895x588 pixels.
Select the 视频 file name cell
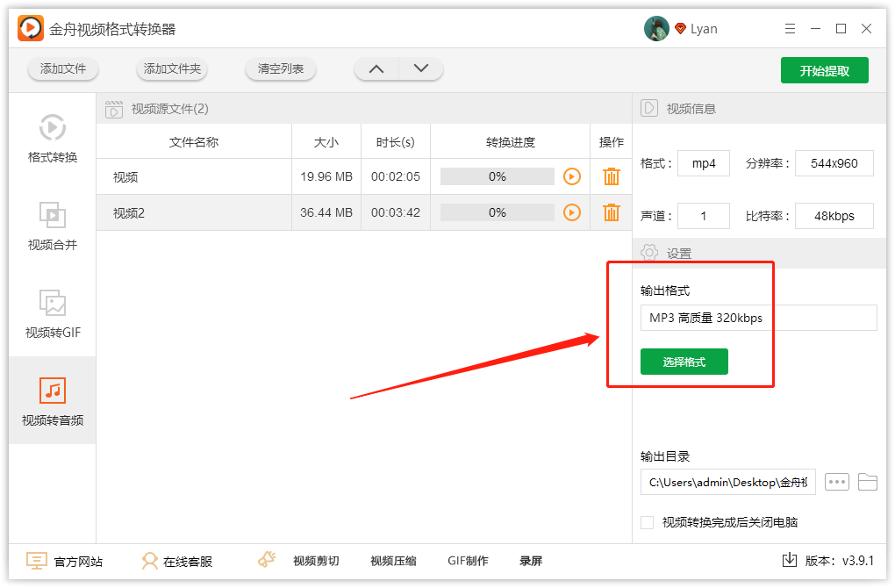194,177
